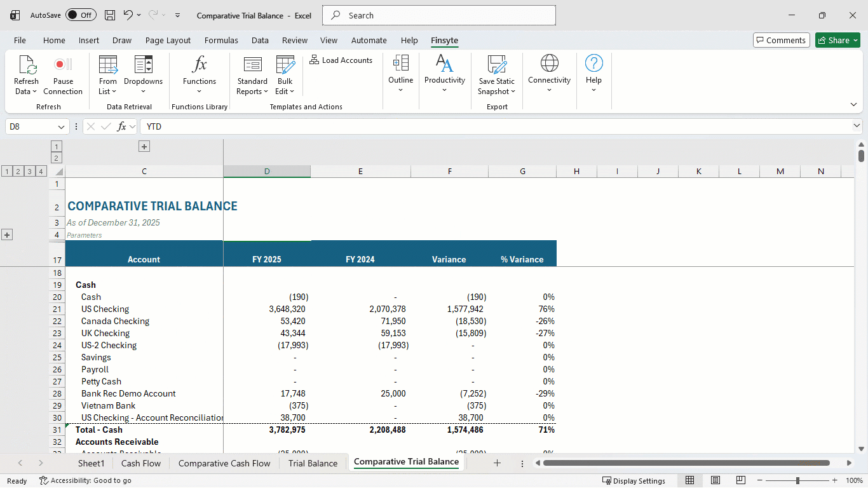Click Load Accounts
The height and width of the screenshot is (488, 868).
[341, 60]
